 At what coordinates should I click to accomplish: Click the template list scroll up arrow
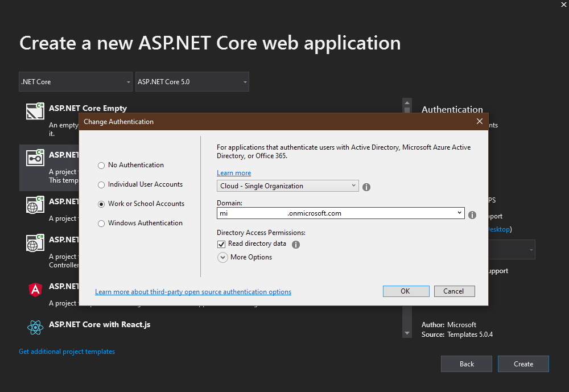click(x=407, y=103)
